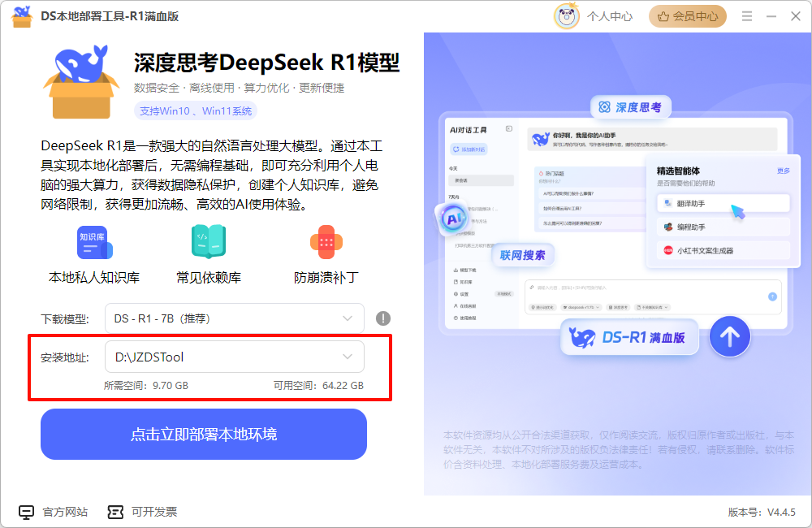
Task: Click the send button in preview chat box
Action: pyautogui.click(x=772, y=296)
